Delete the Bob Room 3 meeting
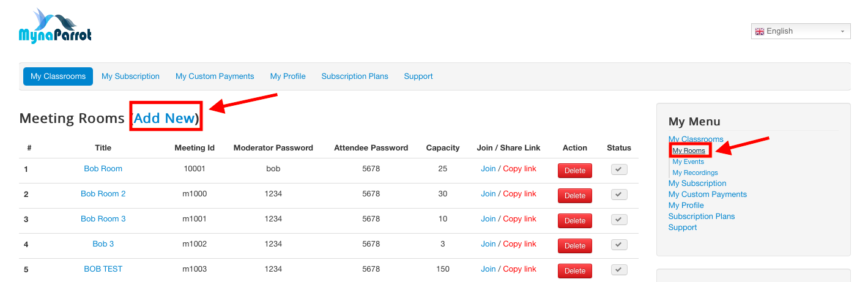The width and height of the screenshot is (868, 282). coord(574,221)
